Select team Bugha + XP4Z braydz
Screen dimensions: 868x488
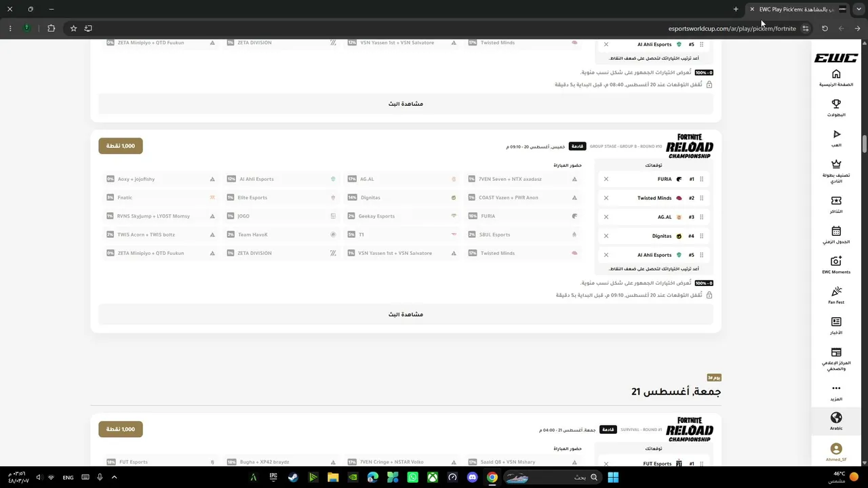point(281,462)
